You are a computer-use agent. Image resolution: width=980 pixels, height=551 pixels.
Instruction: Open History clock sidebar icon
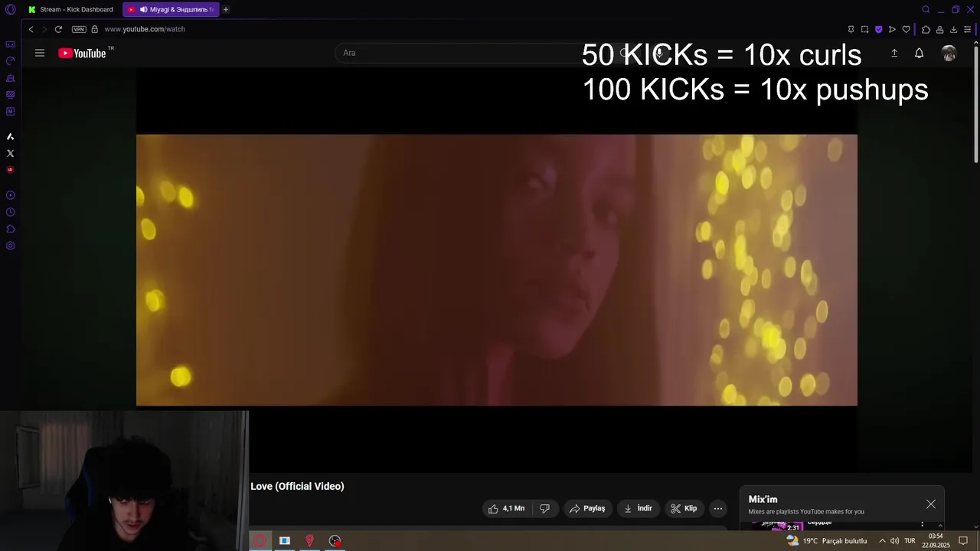11,212
